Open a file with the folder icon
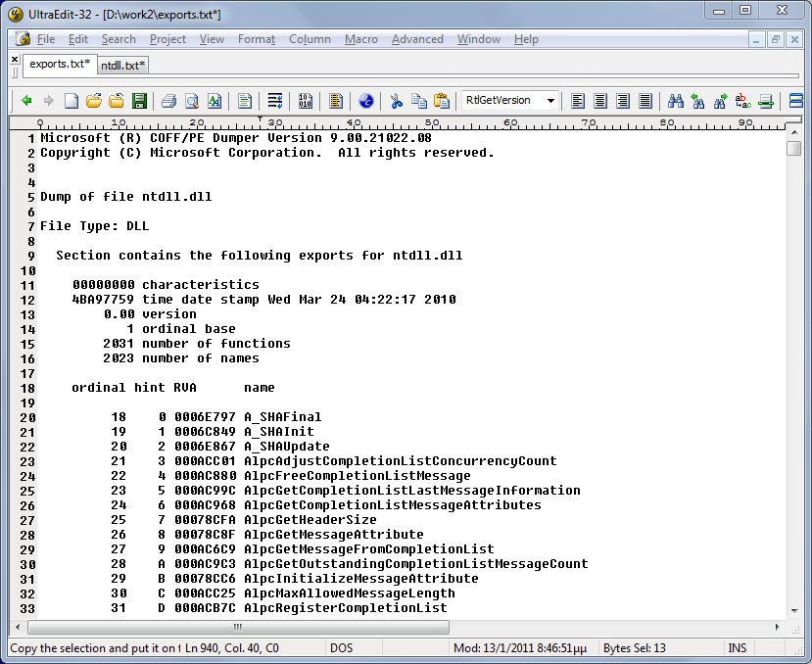The width and height of the screenshot is (812, 664). pyautogui.click(x=94, y=101)
